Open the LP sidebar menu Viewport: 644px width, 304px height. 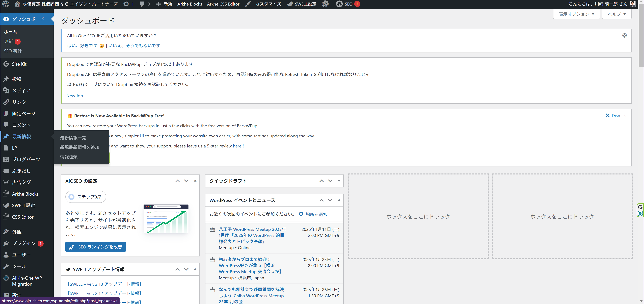(x=27, y=148)
